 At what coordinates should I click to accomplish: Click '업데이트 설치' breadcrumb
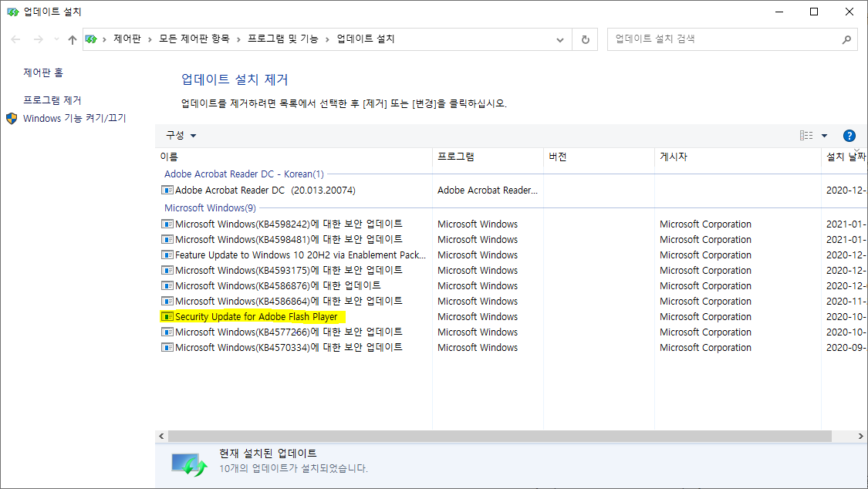[366, 39]
